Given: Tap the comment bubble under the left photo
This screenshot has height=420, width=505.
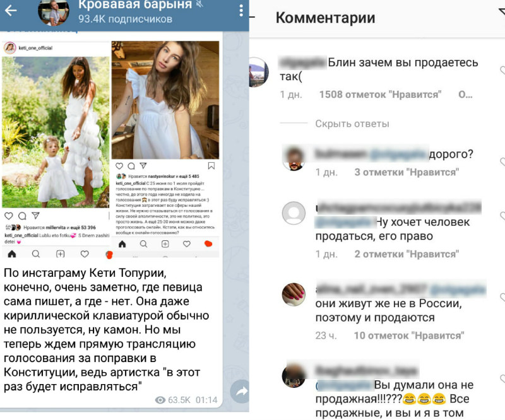Looking at the screenshot, I should tap(22, 216).
